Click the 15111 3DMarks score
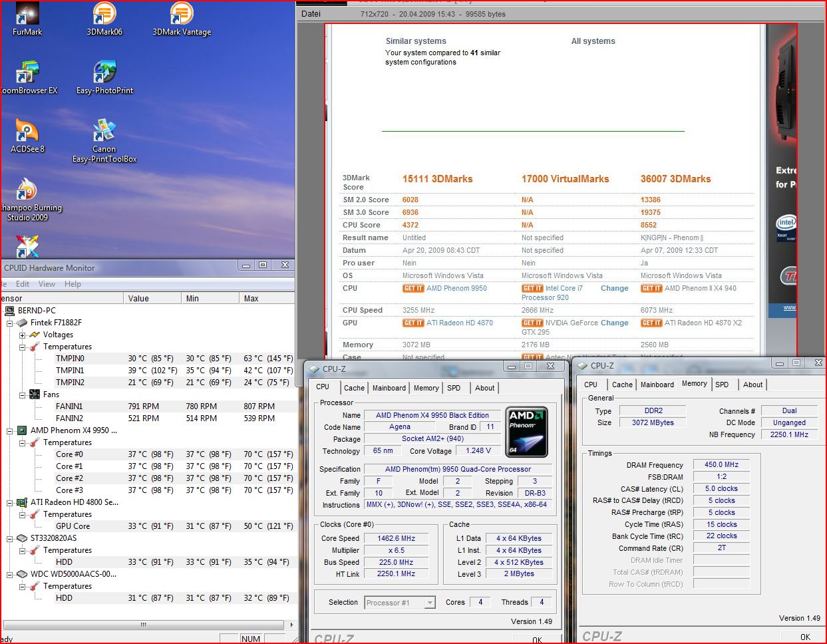Image resolution: width=827 pixels, height=644 pixels. (437, 179)
